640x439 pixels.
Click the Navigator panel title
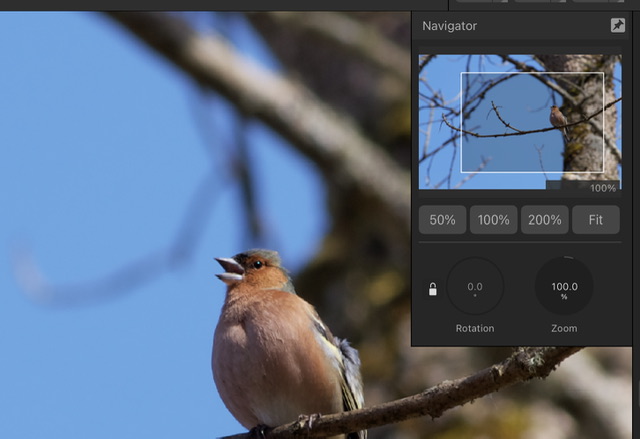449,26
